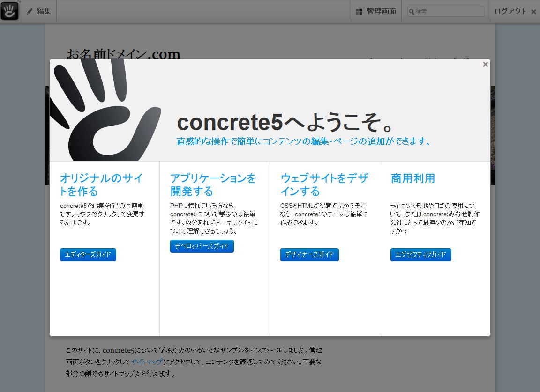Click the ウェブサイトをデザインする heading
This screenshot has width=540, height=392.
click(324, 185)
